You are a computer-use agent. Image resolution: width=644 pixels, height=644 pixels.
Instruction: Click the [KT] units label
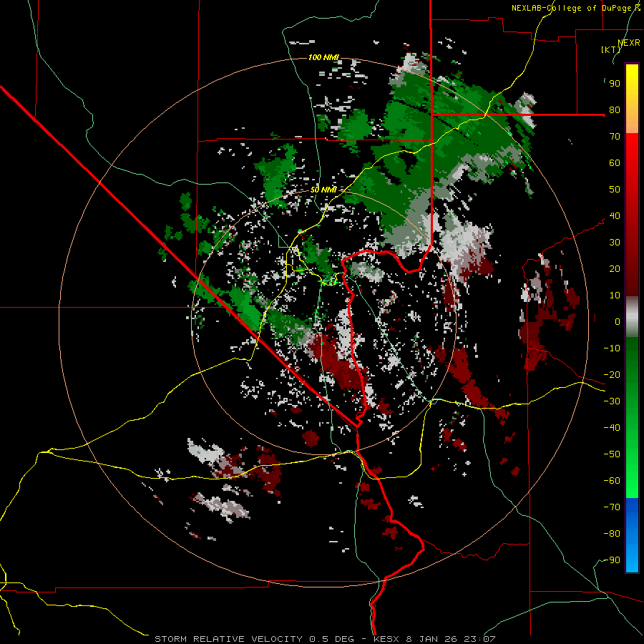tap(610, 49)
